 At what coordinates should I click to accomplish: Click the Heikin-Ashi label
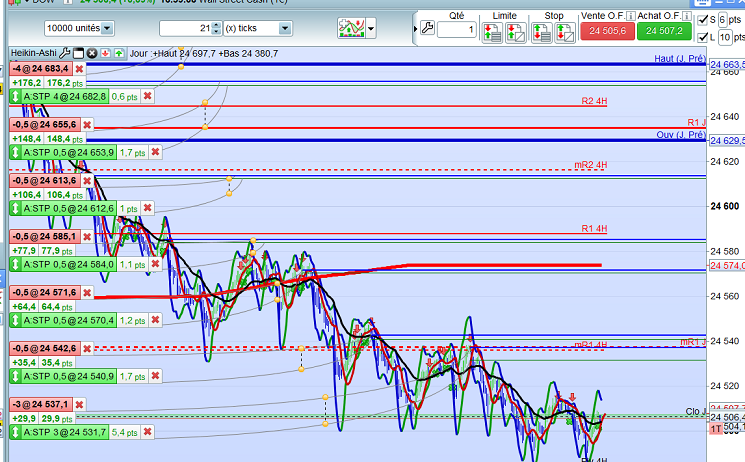coord(34,53)
